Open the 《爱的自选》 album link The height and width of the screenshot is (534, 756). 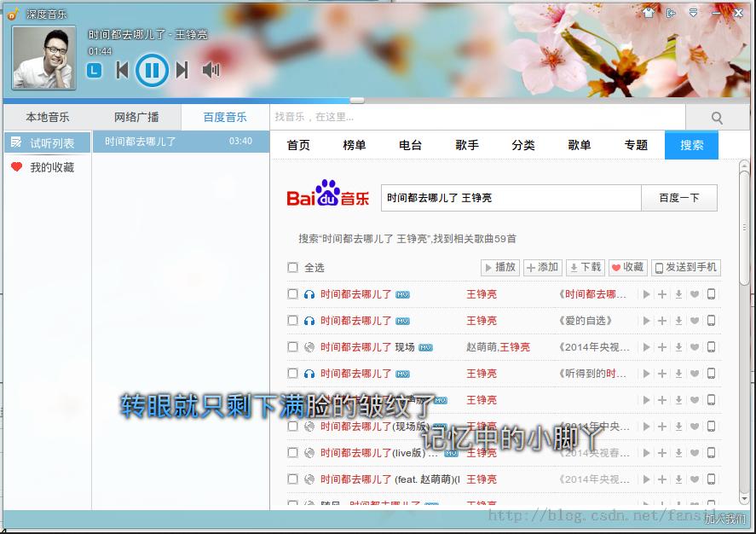pyautogui.click(x=586, y=321)
